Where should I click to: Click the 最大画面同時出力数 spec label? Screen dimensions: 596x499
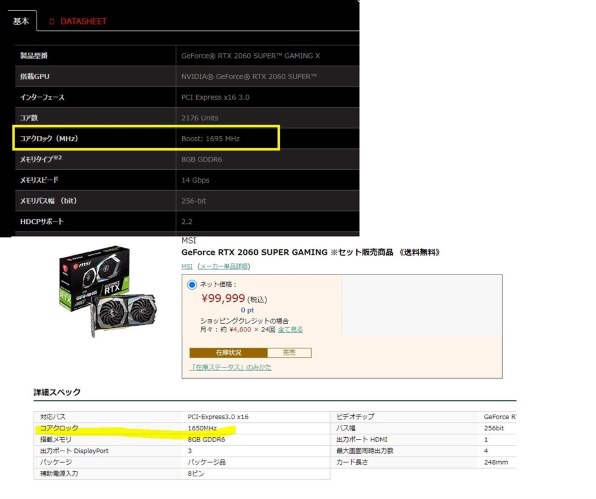point(365,451)
